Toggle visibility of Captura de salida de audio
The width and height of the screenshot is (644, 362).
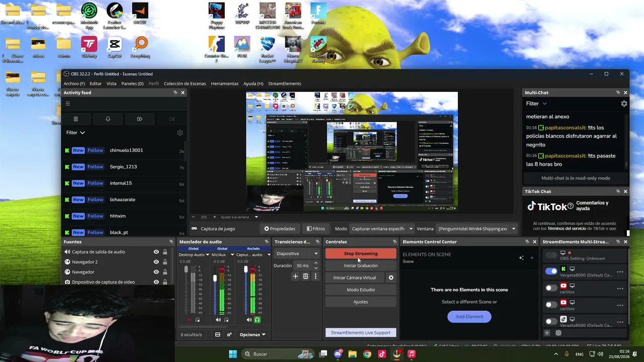(x=156, y=252)
